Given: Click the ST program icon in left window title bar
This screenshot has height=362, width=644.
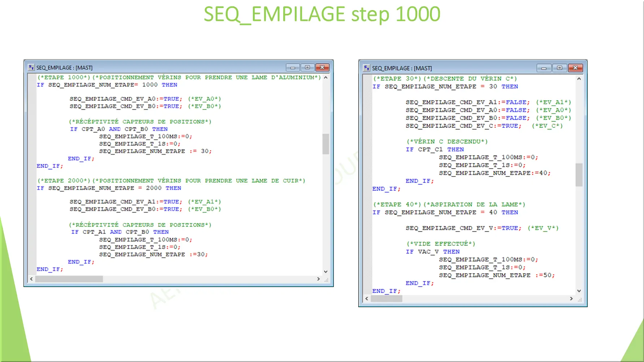Looking at the screenshot, I should (31, 67).
